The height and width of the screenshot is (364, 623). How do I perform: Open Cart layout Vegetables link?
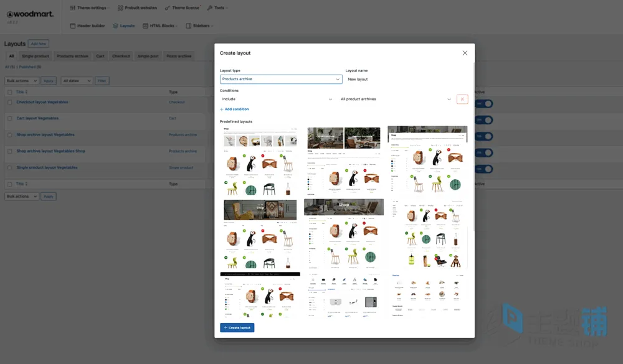click(x=37, y=118)
